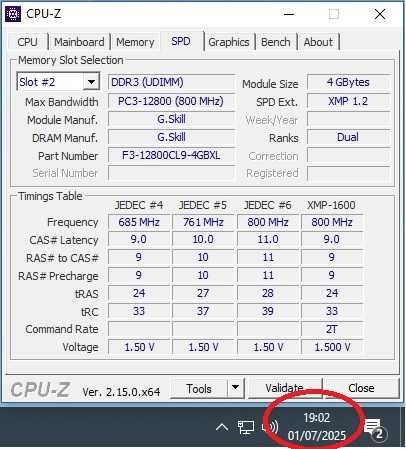Open the Memory tab

tap(135, 42)
